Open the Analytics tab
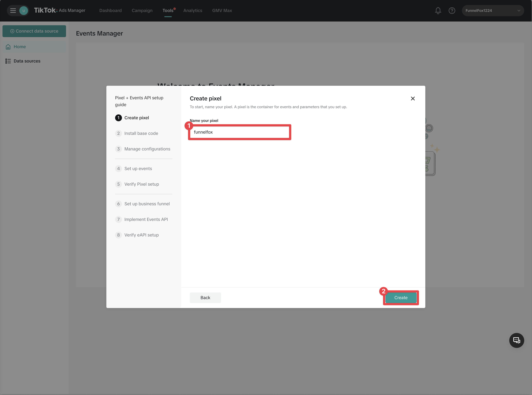Image resolution: width=532 pixels, height=395 pixels. [x=192, y=10]
